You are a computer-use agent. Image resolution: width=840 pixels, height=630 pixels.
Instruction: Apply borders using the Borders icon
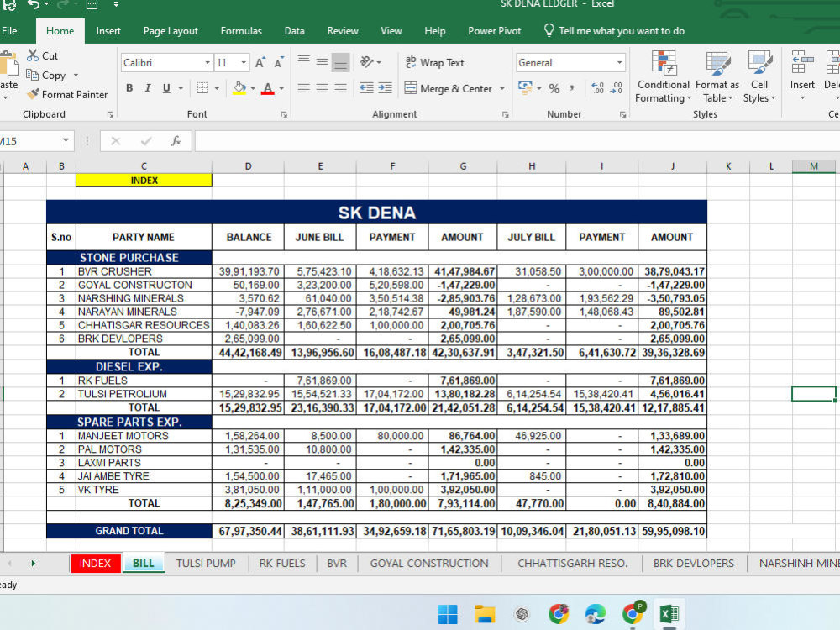click(202, 88)
